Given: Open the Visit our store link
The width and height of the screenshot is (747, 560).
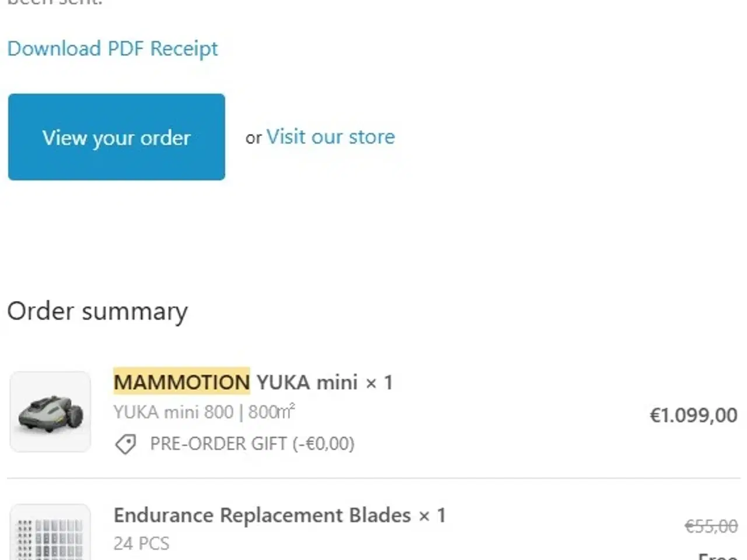Looking at the screenshot, I should tap(330, 137).
